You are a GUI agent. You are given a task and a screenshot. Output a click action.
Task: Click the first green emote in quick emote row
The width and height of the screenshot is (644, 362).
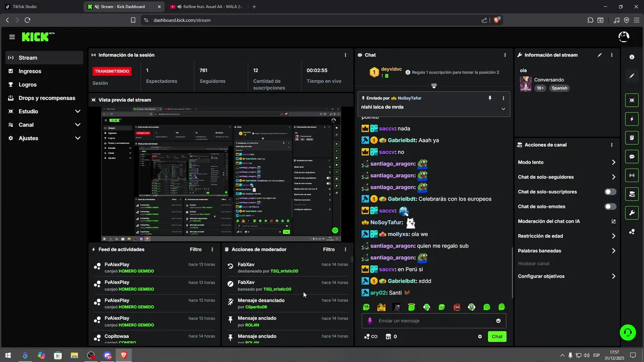click(366, 307)
